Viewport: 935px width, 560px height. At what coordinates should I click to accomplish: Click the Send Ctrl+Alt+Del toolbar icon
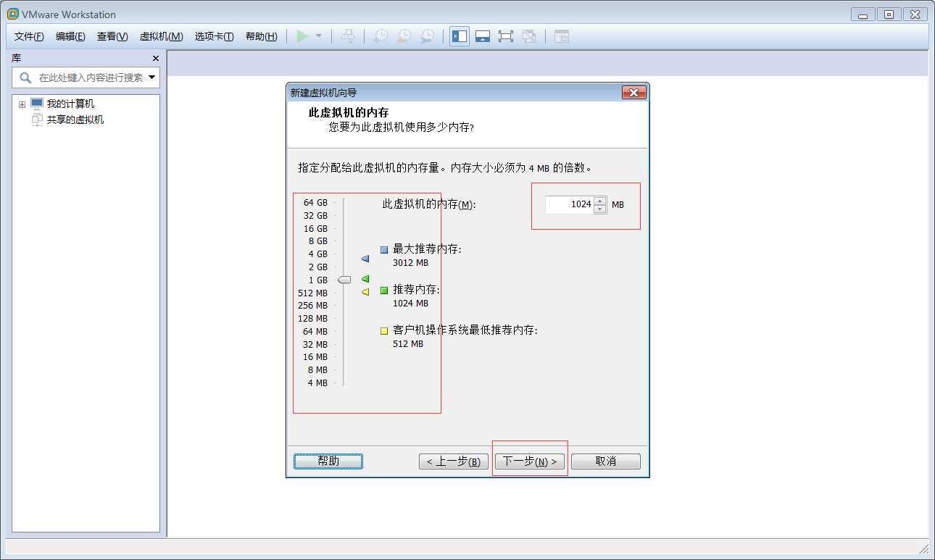pos(348,36)
